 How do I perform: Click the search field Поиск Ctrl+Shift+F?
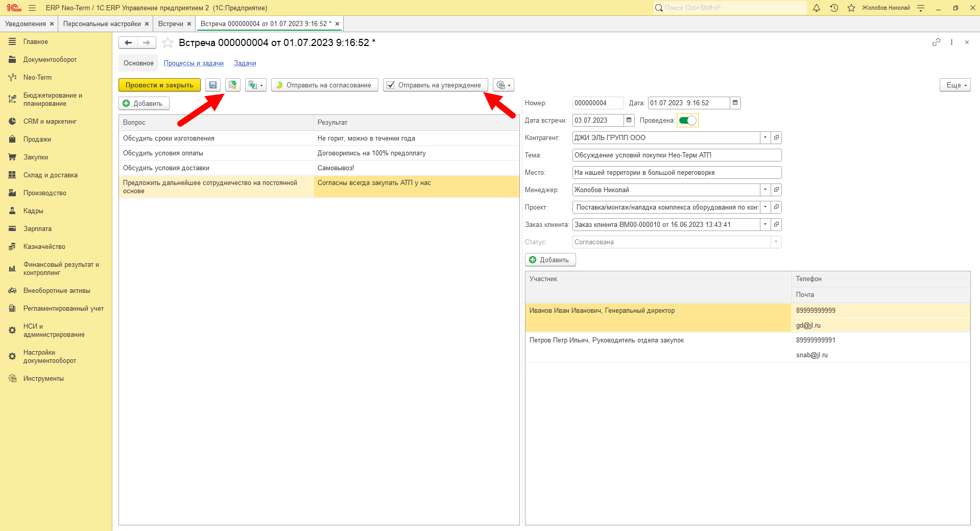(x=730, y=8)
